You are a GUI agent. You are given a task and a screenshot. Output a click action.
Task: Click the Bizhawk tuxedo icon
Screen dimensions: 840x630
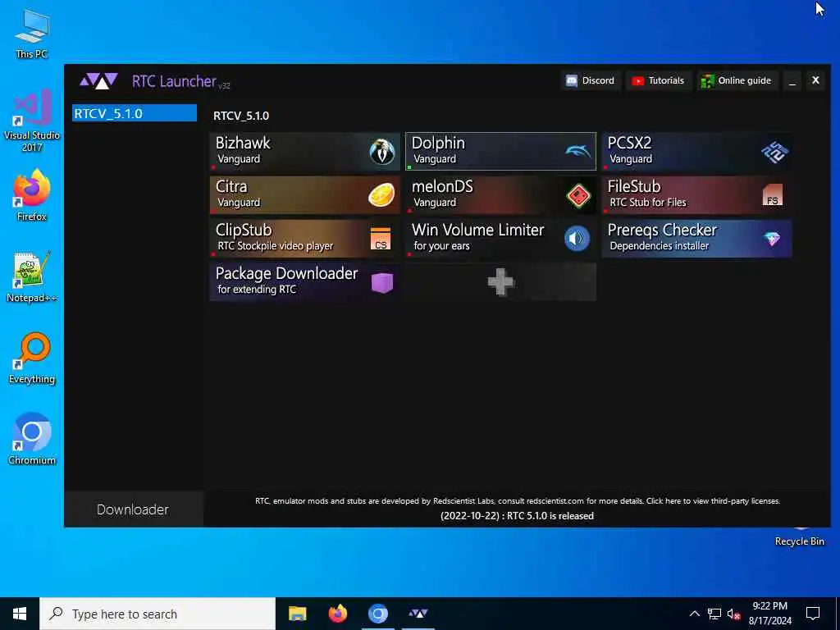click(382, 152)
